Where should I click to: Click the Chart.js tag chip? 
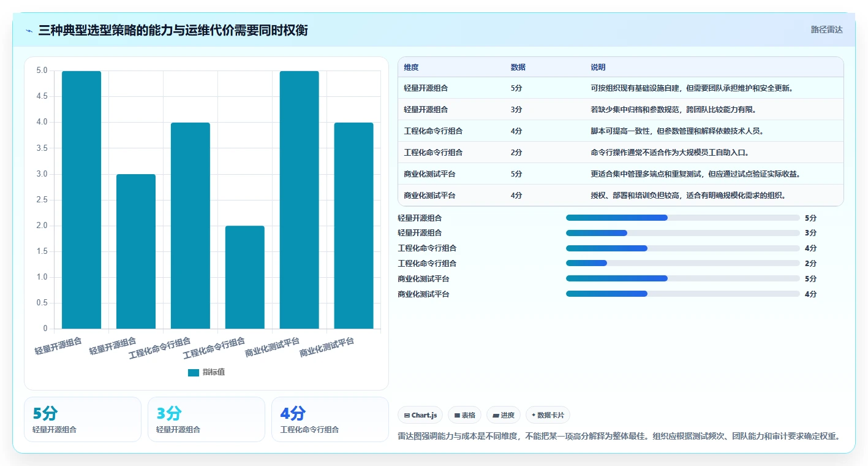tap(421, 415)
